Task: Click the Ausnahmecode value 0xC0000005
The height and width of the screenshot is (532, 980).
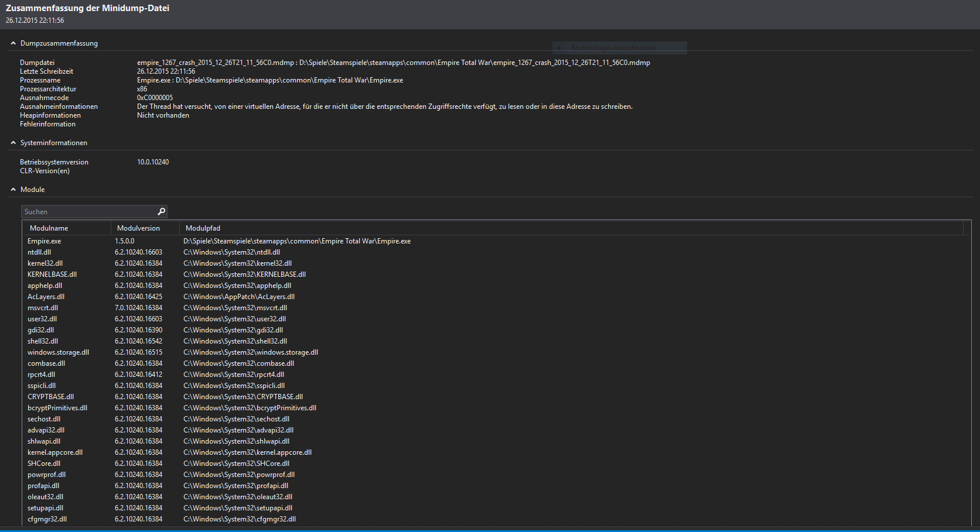Action: pos(155,98)
